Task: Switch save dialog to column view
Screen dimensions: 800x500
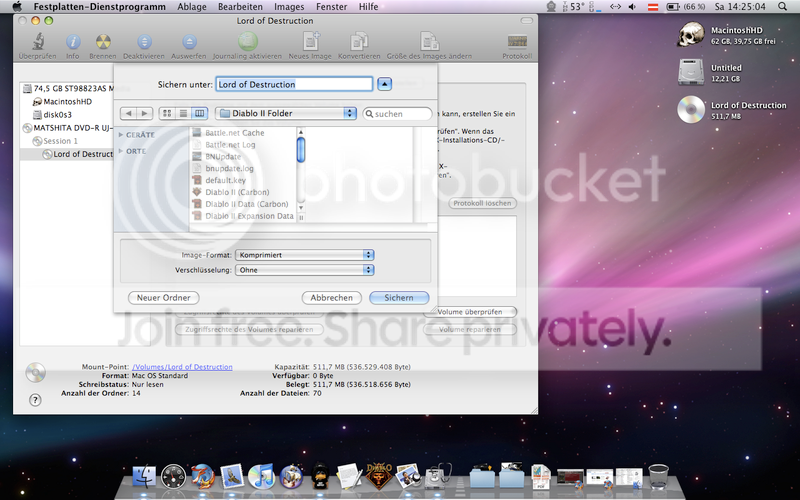Action: click(x=199, y=113)
